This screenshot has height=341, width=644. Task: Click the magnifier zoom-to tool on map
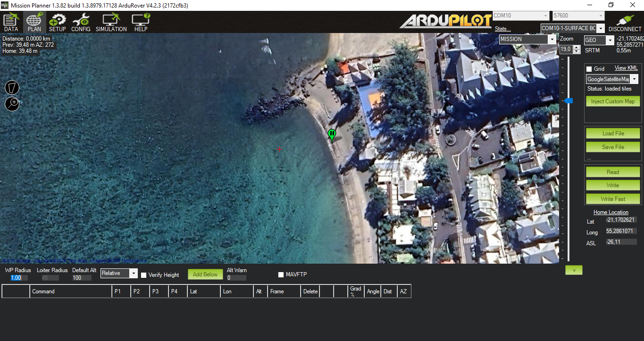[12, 104]
